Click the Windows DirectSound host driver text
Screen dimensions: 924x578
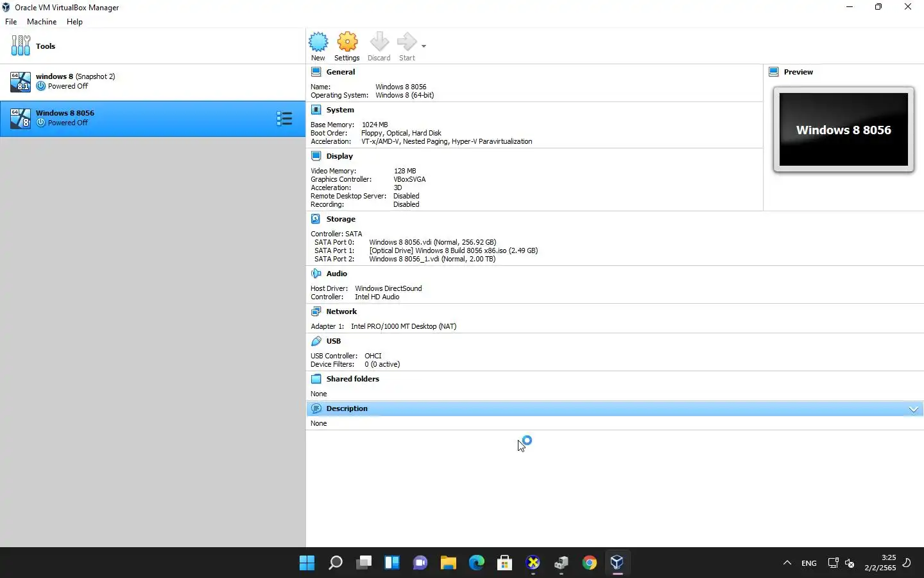click(x=388, y=288)
